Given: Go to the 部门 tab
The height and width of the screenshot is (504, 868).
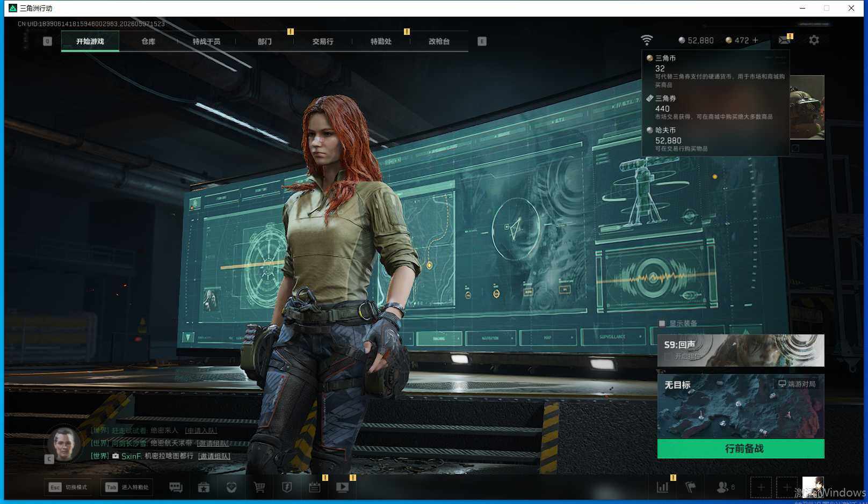Looking at the screenshot, I should coord(264,41).
